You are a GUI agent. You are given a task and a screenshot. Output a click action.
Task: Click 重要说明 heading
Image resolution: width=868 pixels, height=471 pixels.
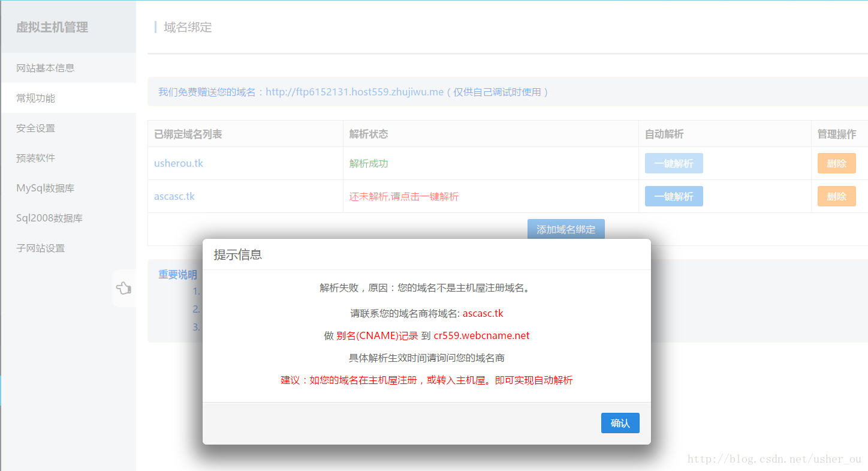pos(177,274)
